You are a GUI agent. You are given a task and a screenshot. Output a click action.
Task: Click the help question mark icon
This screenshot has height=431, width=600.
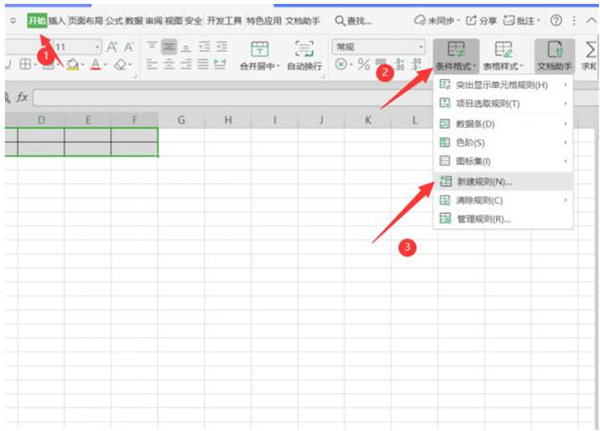(x=556, y=20)
